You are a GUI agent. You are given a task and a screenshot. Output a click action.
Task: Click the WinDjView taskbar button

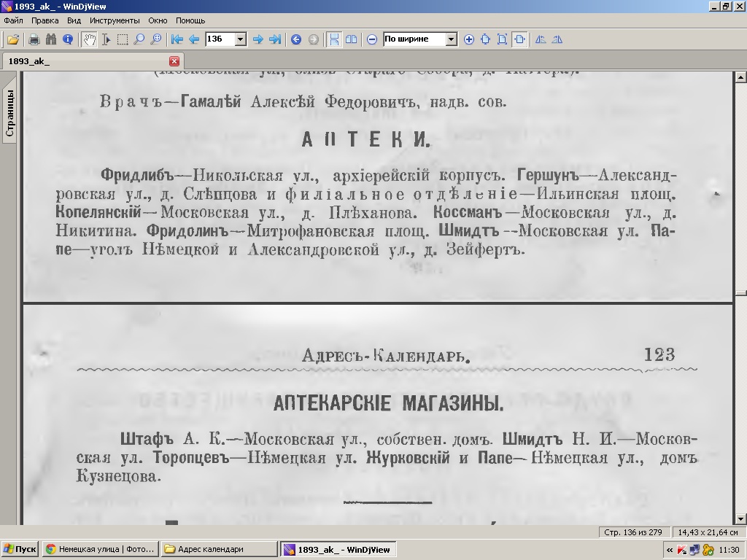click(x=338, y=549)
